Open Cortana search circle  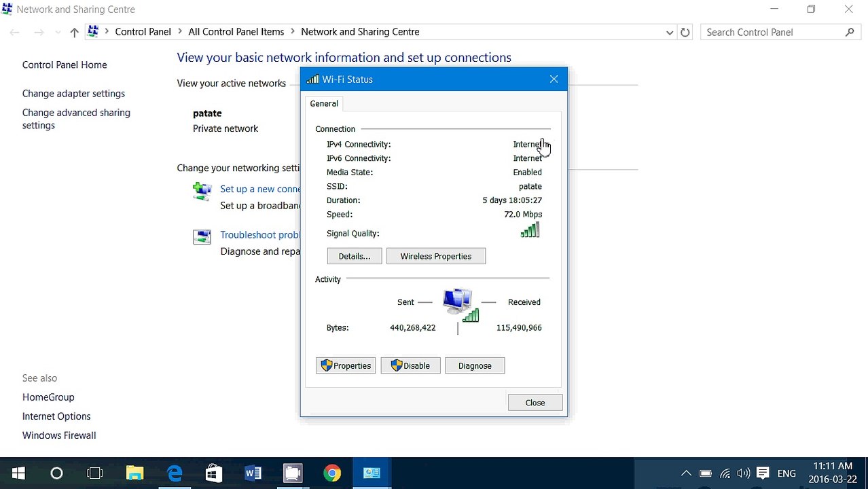point(56,473)
